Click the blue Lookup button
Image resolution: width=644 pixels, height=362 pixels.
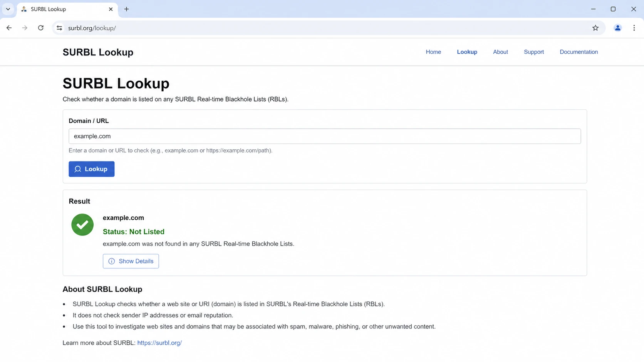(92, 169)
